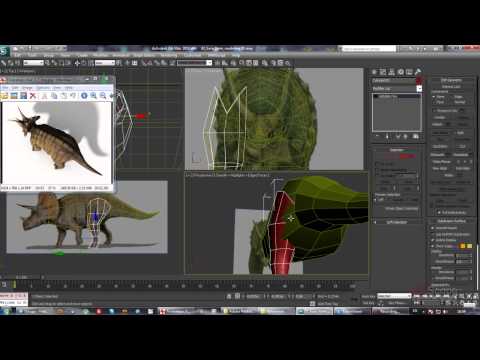480x360 pixels.
Task: Open the selection filter dropdown in main toolbar
Action: click(33, 63)
